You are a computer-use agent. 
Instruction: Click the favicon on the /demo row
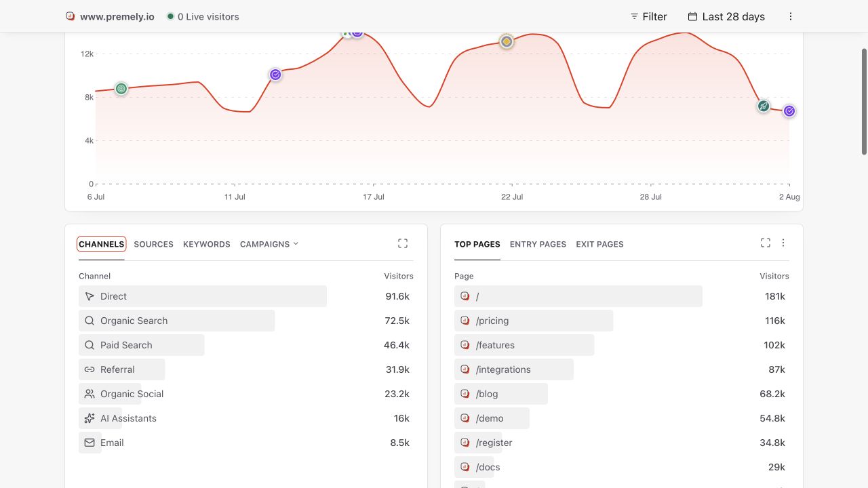point(465,418)
